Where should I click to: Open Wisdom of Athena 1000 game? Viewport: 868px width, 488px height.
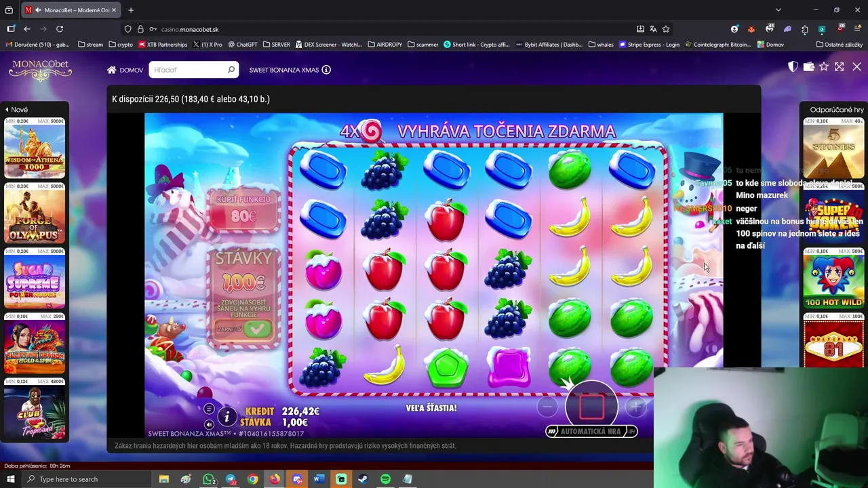pos(35,148)
